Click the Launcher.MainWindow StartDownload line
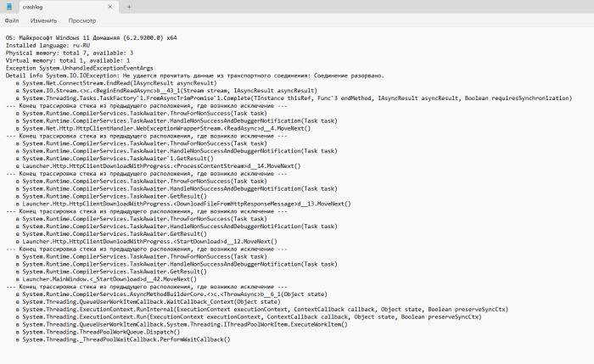 [110, 278]
